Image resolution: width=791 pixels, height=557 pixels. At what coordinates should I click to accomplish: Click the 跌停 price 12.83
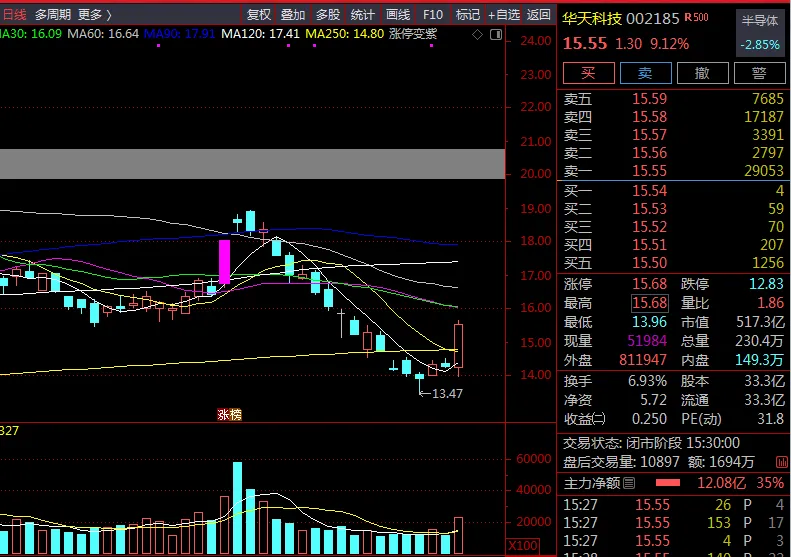coord(766,284)
